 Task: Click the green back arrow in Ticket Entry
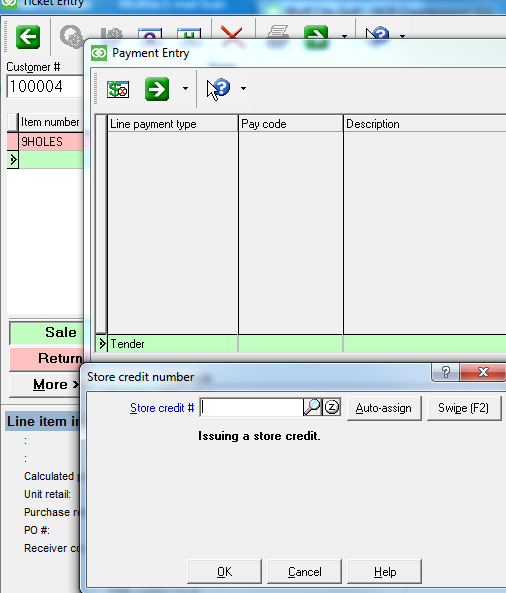(x=28, y=37)
